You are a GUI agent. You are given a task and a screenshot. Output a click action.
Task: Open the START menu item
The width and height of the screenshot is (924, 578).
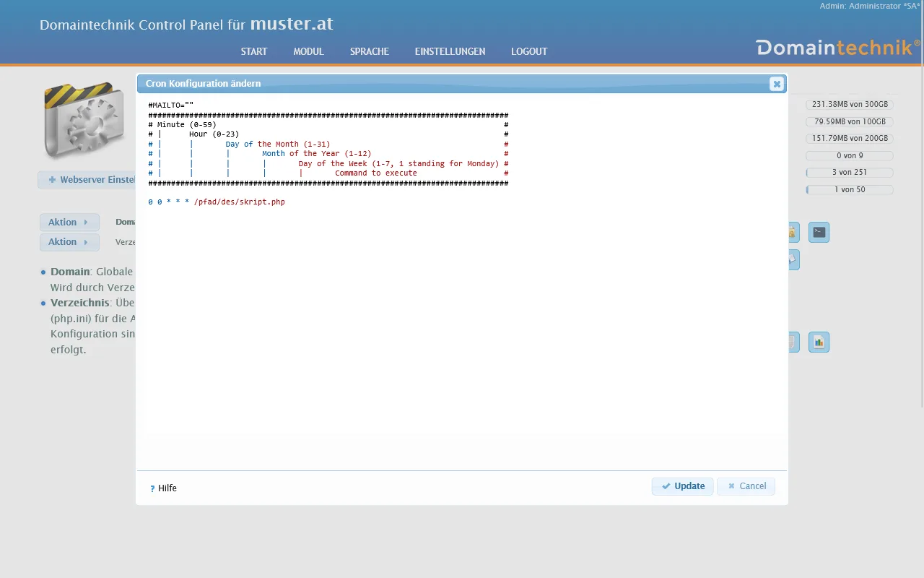(254, 51)
